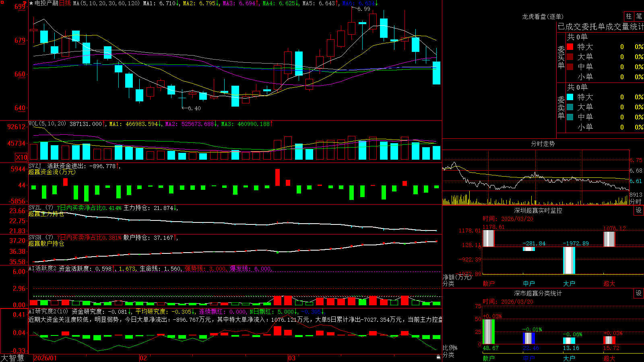Click the 日线 period label

click(65, 3)
